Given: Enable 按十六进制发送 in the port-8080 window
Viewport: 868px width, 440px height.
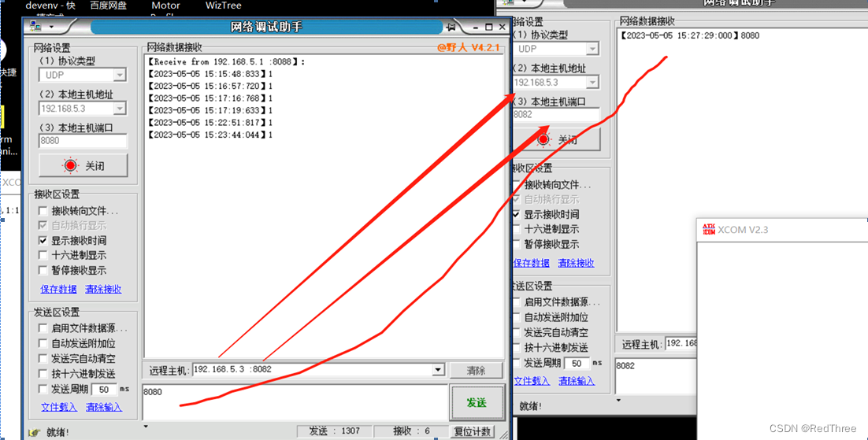Looking at the screenshot, I should pyautogui.click(x=43, y=374).
